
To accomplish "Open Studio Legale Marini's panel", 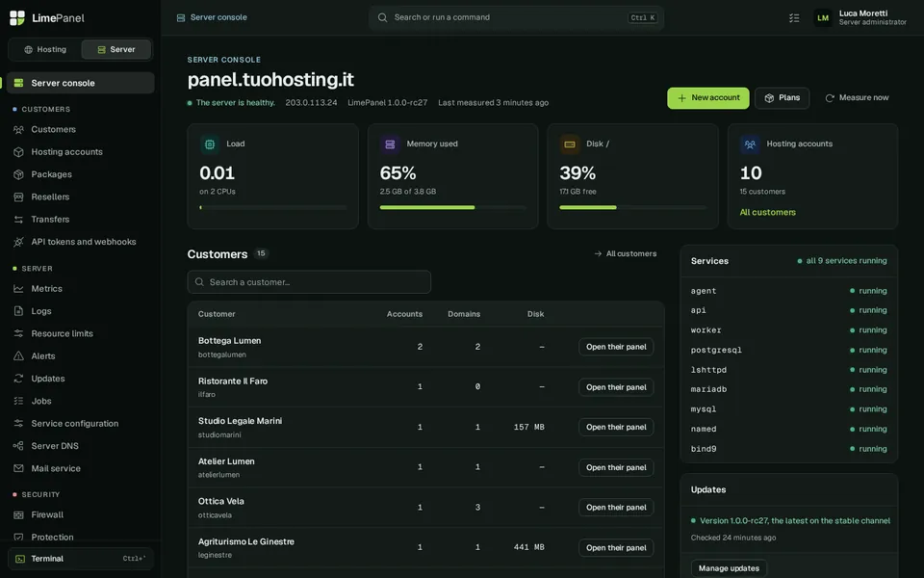I will (616, 427).
